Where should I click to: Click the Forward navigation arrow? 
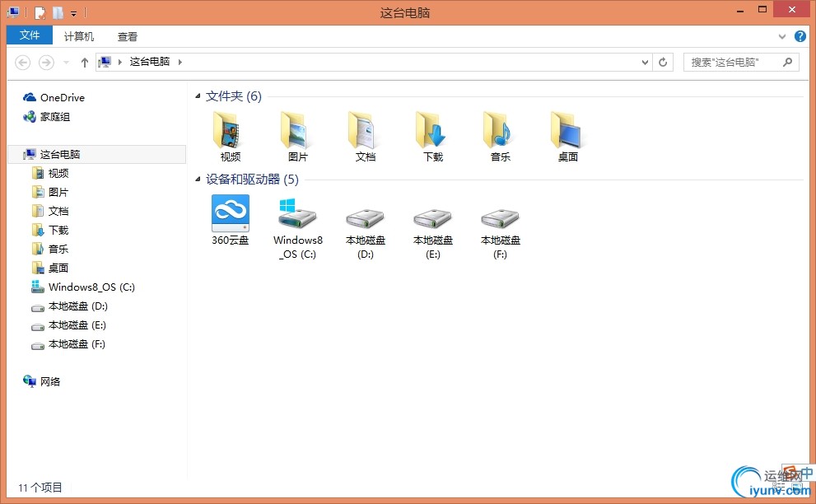tap(46, 63)
